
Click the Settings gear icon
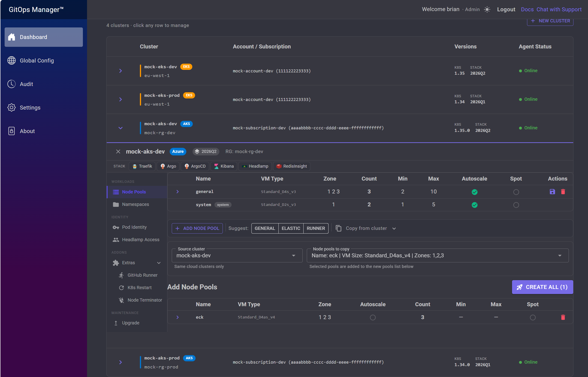12,107
